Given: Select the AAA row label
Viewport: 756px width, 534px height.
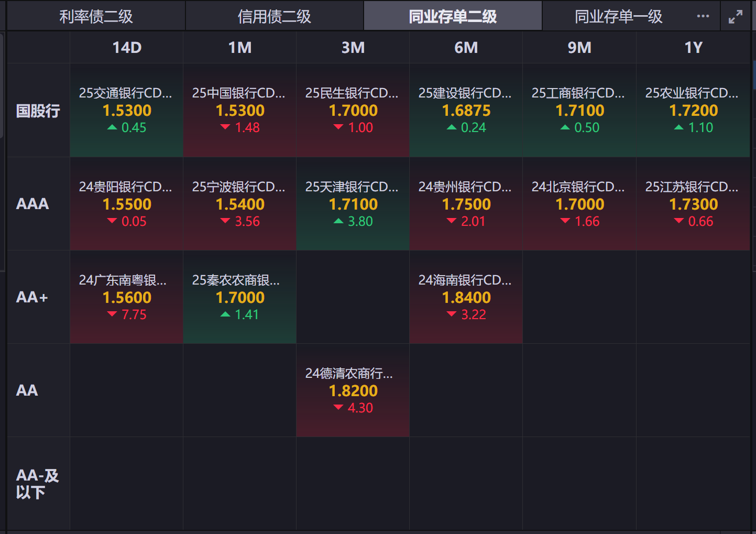Looking at the screenshot, I should [32, 204].
